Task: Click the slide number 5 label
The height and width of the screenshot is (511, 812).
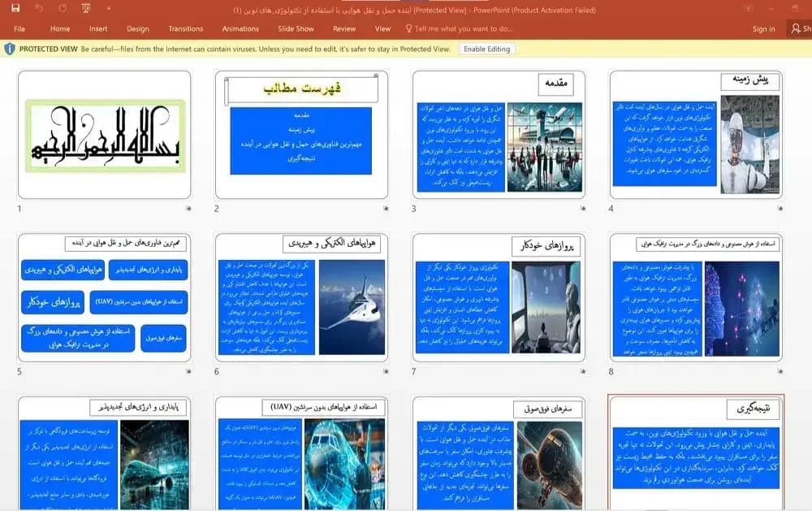Action: point(19,371)
